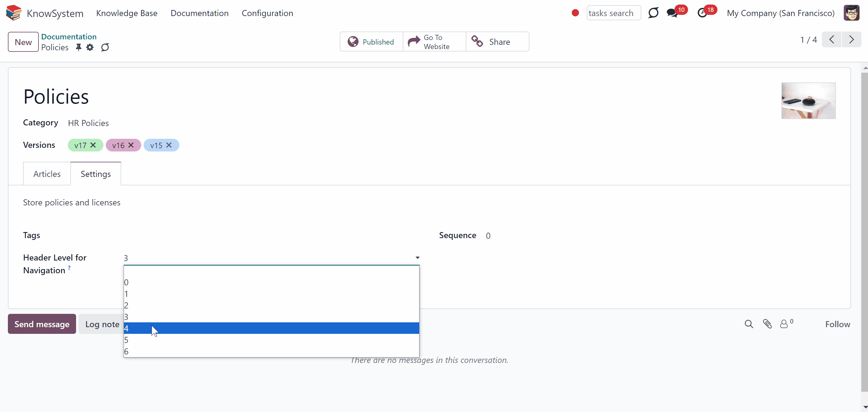This screenshot has height=412, width=868.
Task: Edit the Policies title field
Action: click(x=56, y=97)
